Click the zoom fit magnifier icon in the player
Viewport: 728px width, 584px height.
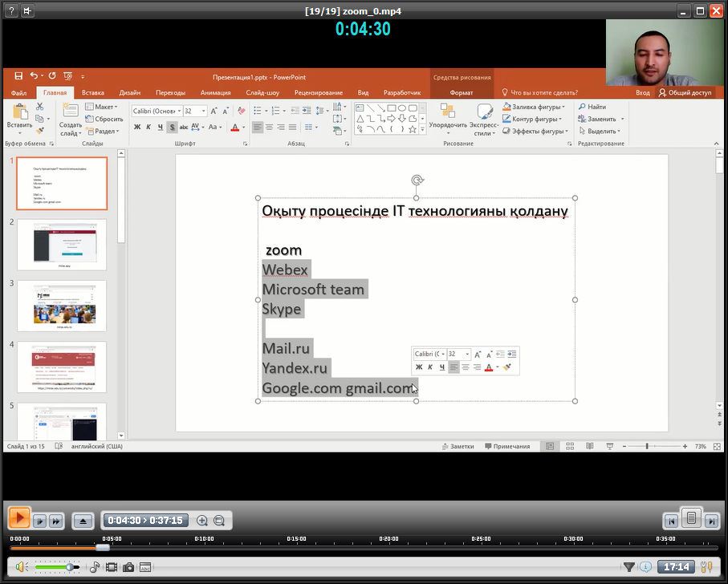(219, 521)
